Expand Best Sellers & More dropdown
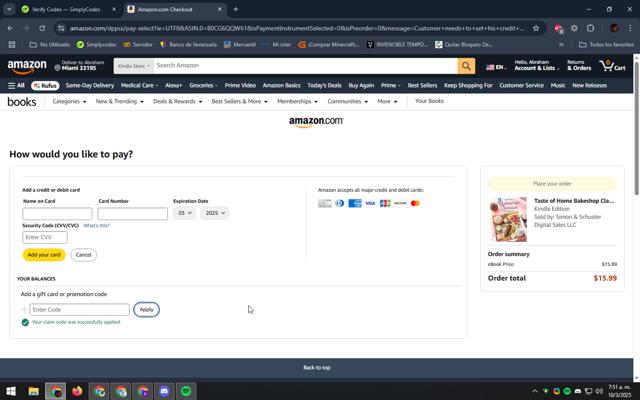 [240, 101]
